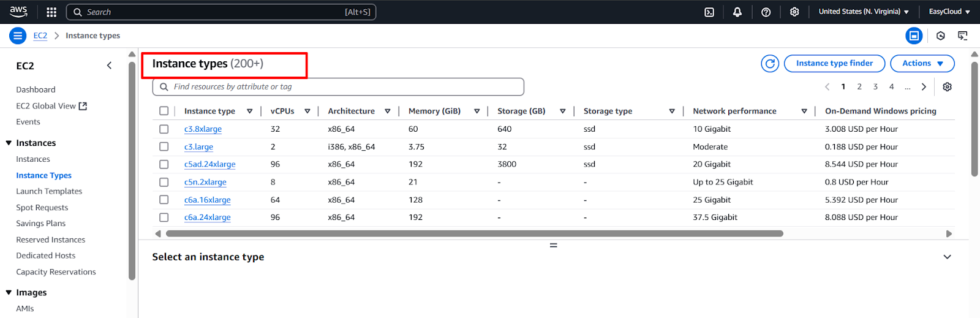The width and height of the screenshot is (980, 318).
Task: Focus the top AWS Search box
Action: [221, 12]
